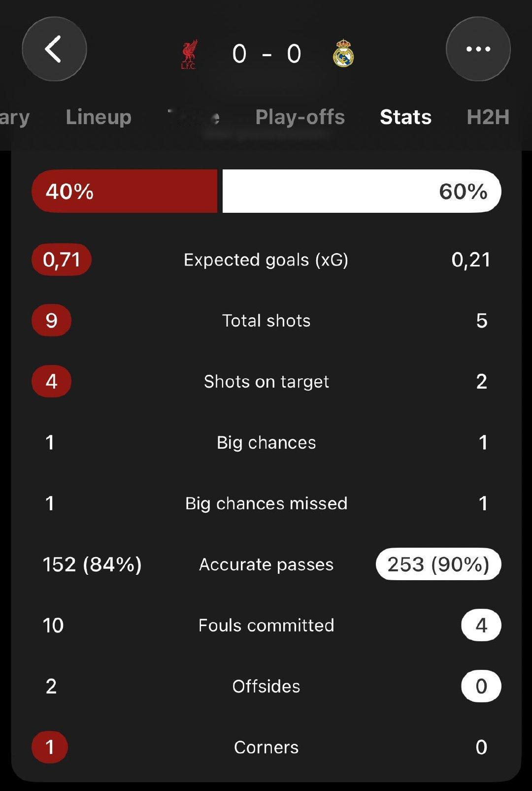532x791 pixels.
Task: Tap the red 1 corners badge
Action: pyautogui.click(x=50, y=747)
